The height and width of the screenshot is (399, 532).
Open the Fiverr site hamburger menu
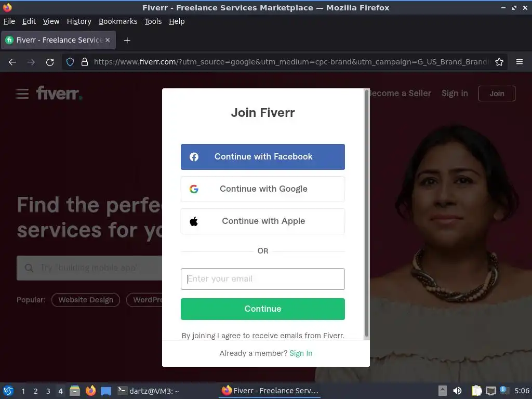(x=22, y=94)
